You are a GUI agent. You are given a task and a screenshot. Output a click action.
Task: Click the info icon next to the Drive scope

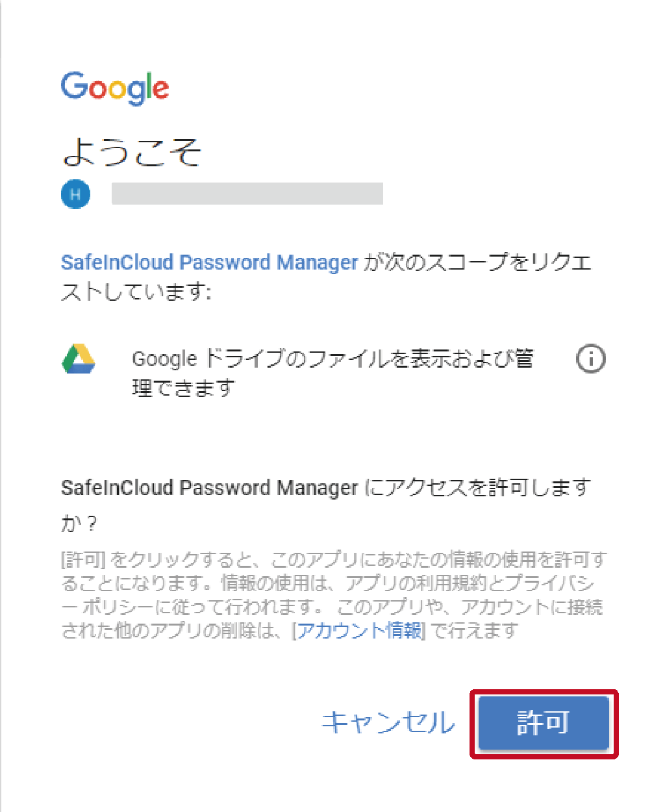[590, 359]
